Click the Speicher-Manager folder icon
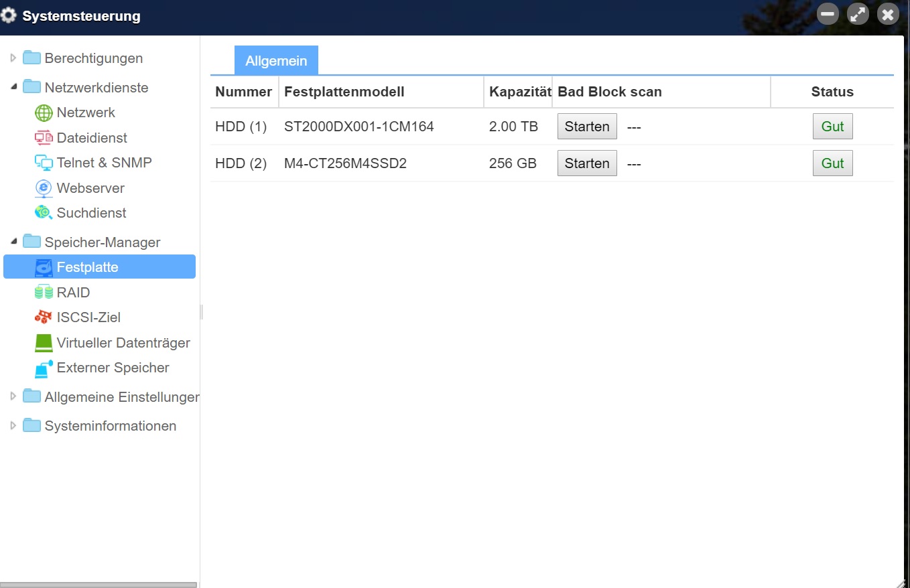Screen dimensions: 910x588 point(31,242)
